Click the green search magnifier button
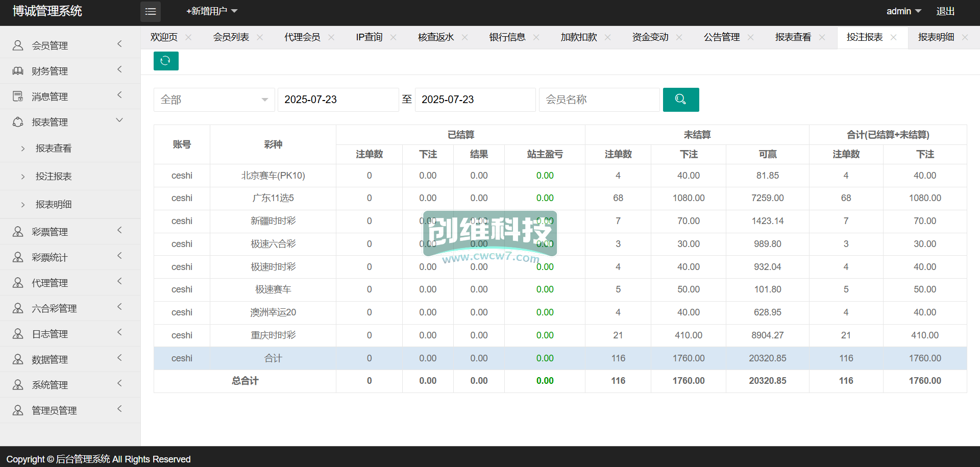980x467 pixels. click(x=681, y=100)
